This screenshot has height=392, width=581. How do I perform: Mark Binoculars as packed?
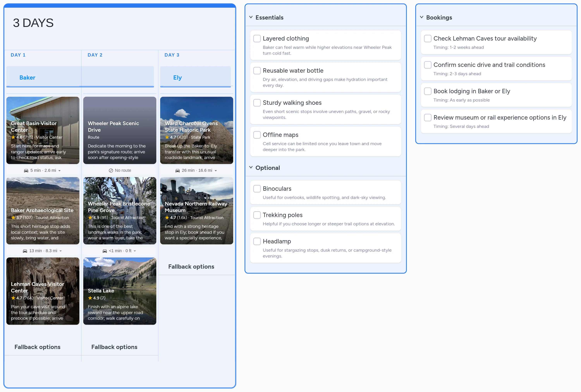point(257,189)
